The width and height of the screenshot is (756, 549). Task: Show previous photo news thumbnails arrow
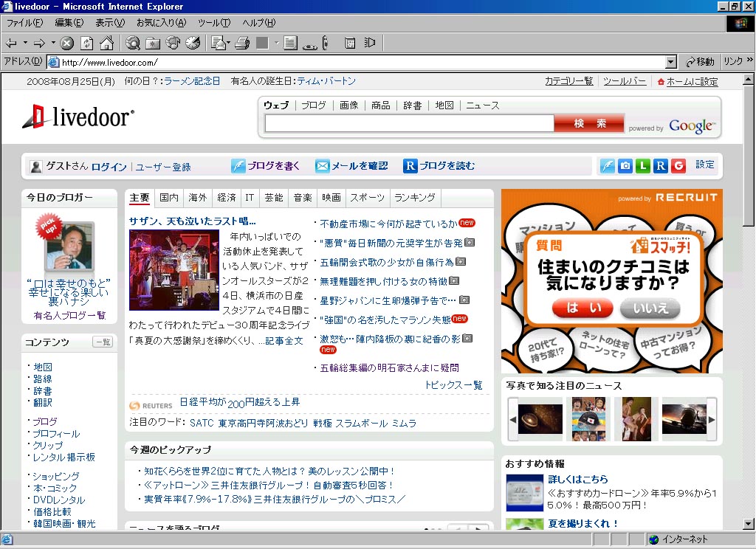[513, 419]
